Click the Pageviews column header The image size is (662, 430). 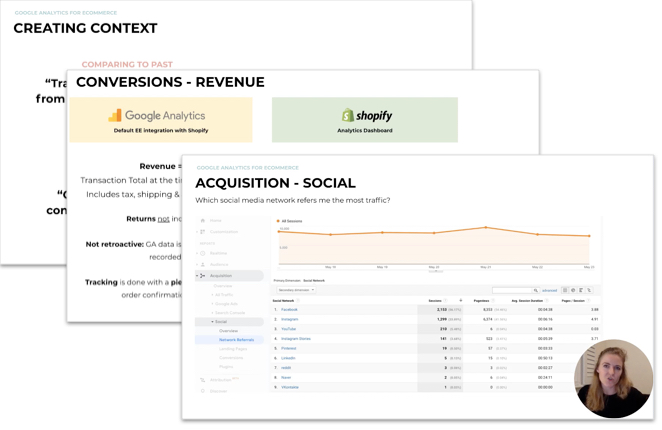pyautogui.click(x=481, y=301)
